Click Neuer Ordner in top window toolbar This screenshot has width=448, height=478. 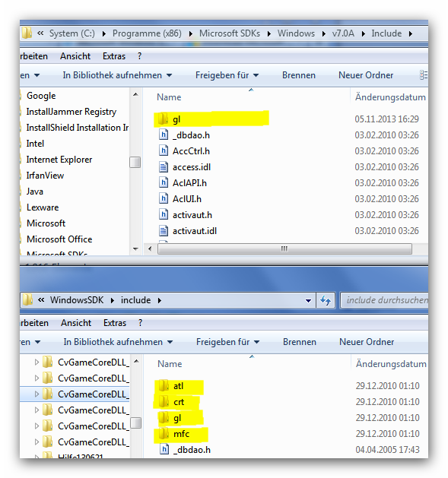[366, 75]
